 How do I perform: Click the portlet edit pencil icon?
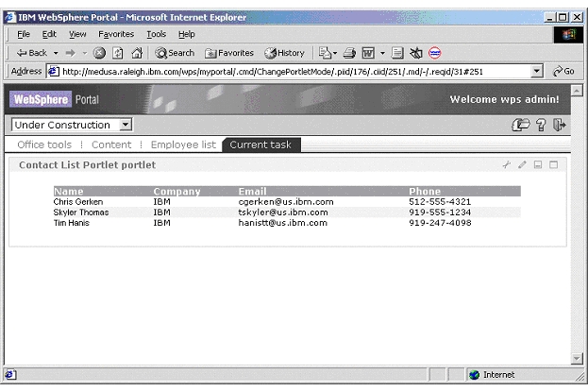click(x=522, y=164)
